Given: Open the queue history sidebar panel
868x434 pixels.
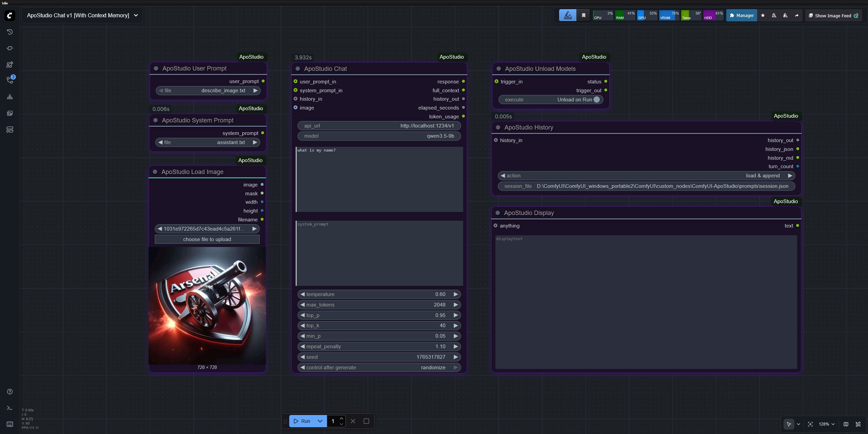Looking at the screenshot, I should pyautogui.click(x=10, y=32).
